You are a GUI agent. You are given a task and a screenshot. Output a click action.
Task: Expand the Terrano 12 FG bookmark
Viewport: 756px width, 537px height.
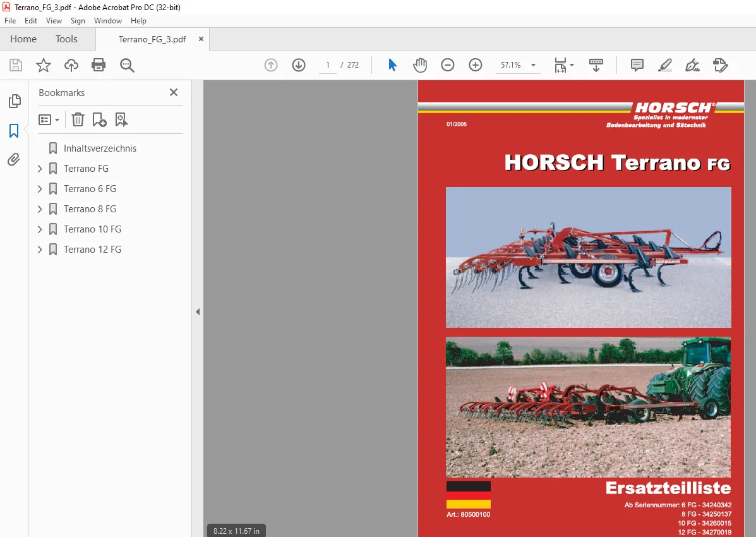(40, 250)
